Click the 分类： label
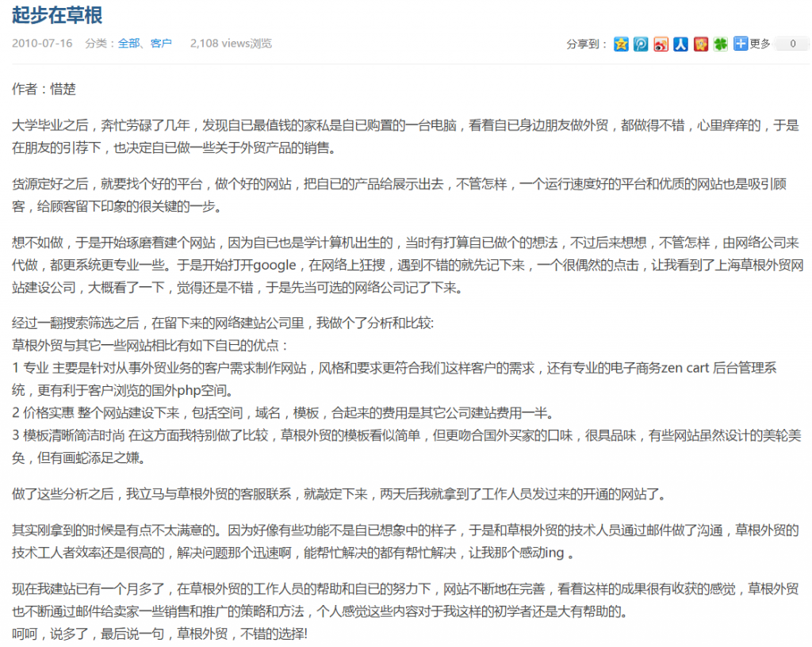 pyautogui.click(x=101, y=44)
